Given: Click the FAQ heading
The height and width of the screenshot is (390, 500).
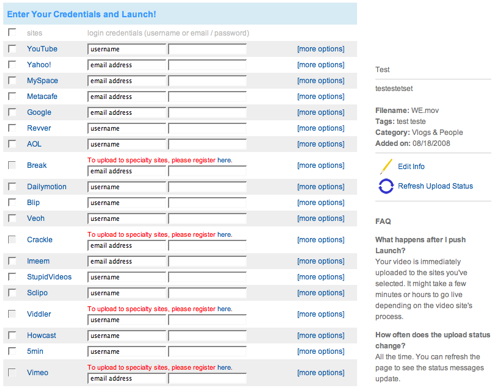Looking at the screenshot, I should pos(383,221).
